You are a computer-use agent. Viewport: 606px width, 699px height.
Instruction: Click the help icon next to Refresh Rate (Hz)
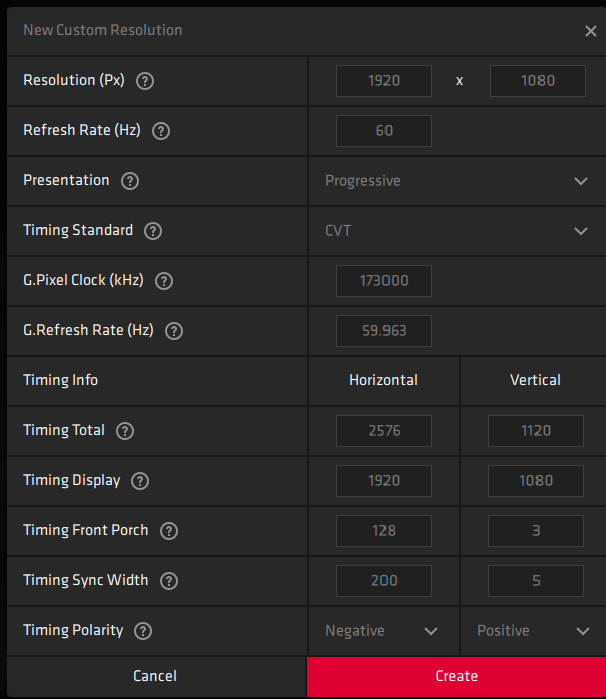(161, 131)
